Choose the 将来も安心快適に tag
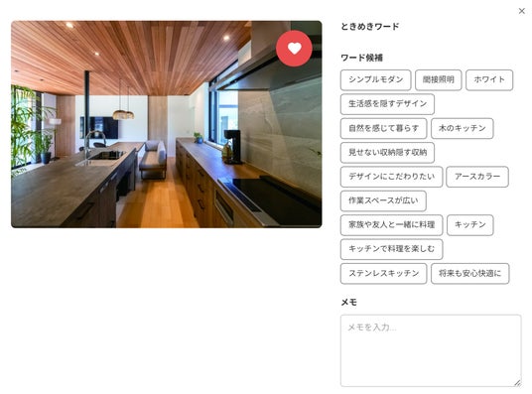532x394 pixels. (x=469, y=273)
